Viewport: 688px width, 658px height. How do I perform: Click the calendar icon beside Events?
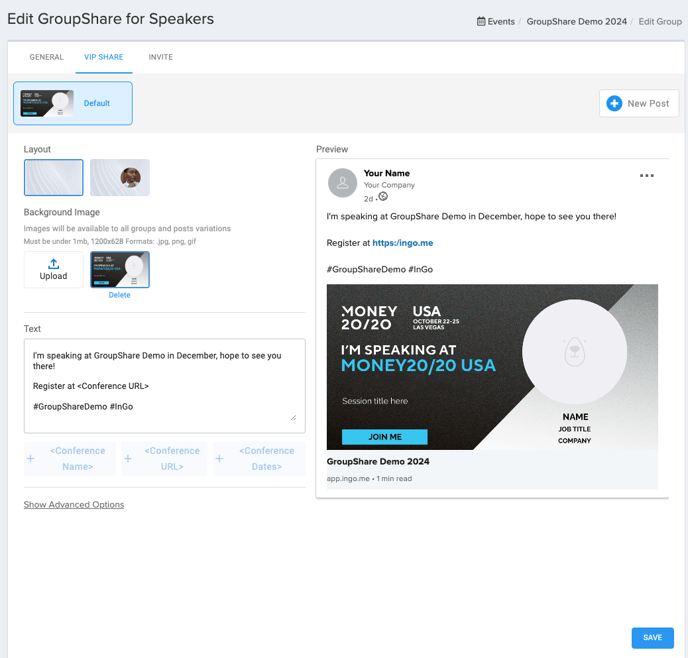(x=481, y=21)
